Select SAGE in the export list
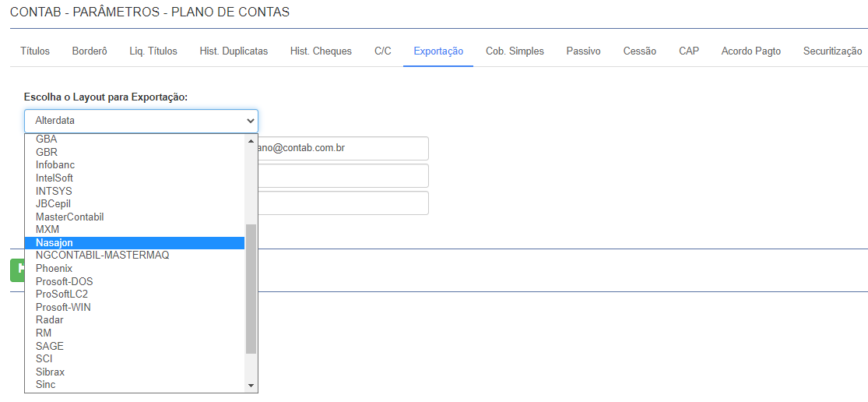The height and width of the screenshot is (402, 868). [134, 346]
